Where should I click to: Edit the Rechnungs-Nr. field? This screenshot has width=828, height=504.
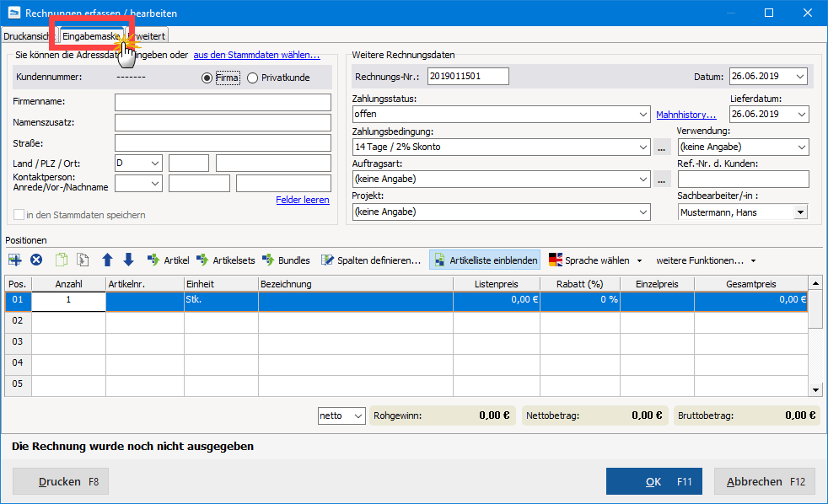[x=468, y=76]
